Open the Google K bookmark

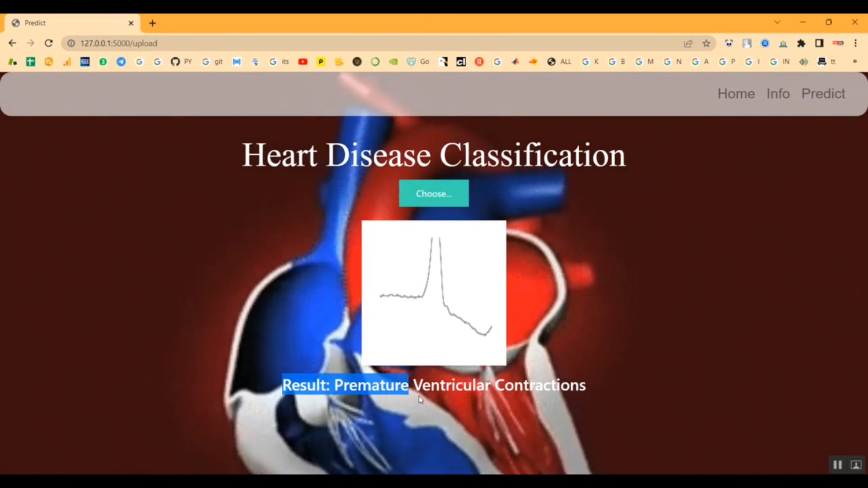[x=590, y=61]
